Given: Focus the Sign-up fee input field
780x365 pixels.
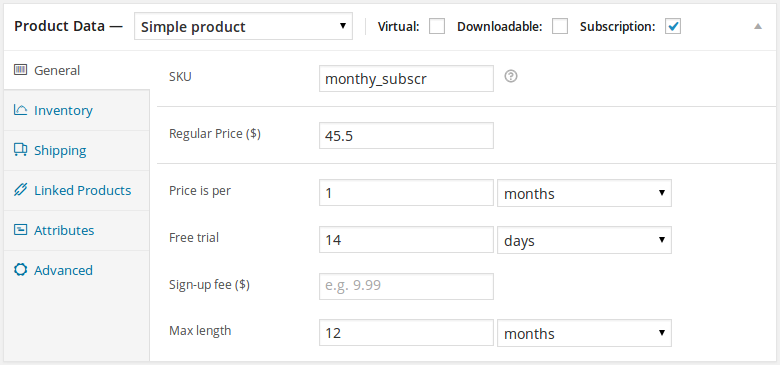Looking at the screenshot, I should coord(406,286).
